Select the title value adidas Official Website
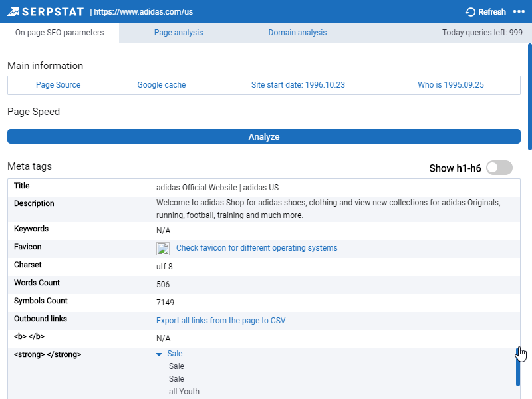Viewport: 532px width, 399px height. tap(217, 188)
